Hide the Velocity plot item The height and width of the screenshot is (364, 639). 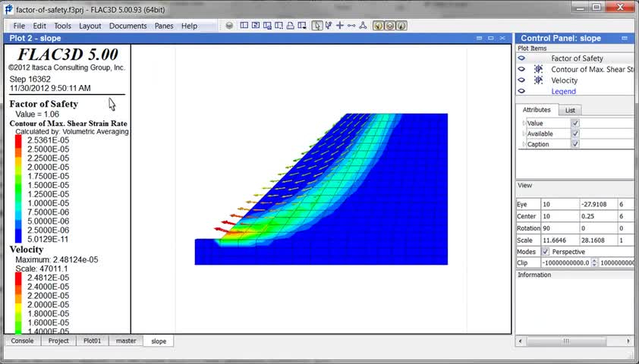pyautogui.click(x=521, y=80)
